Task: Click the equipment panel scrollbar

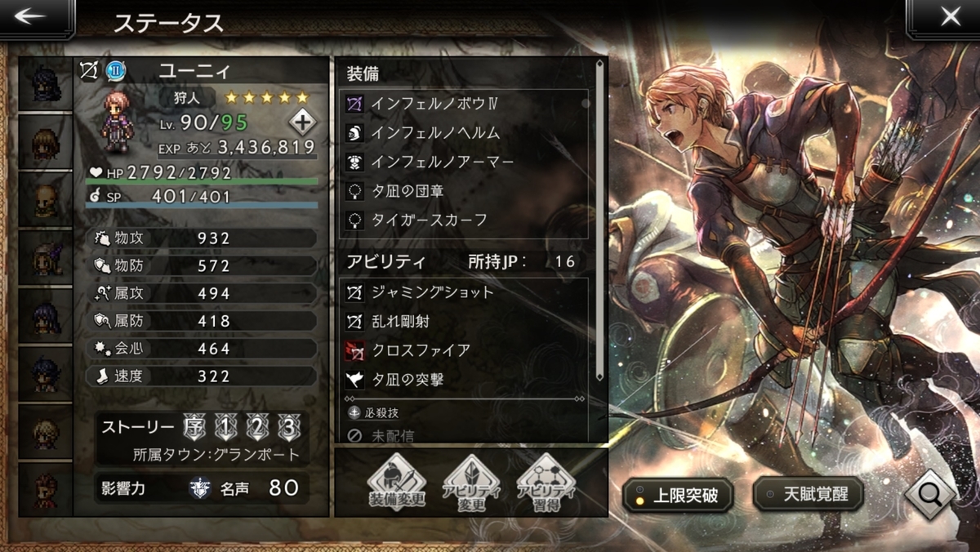Action: 600,220
